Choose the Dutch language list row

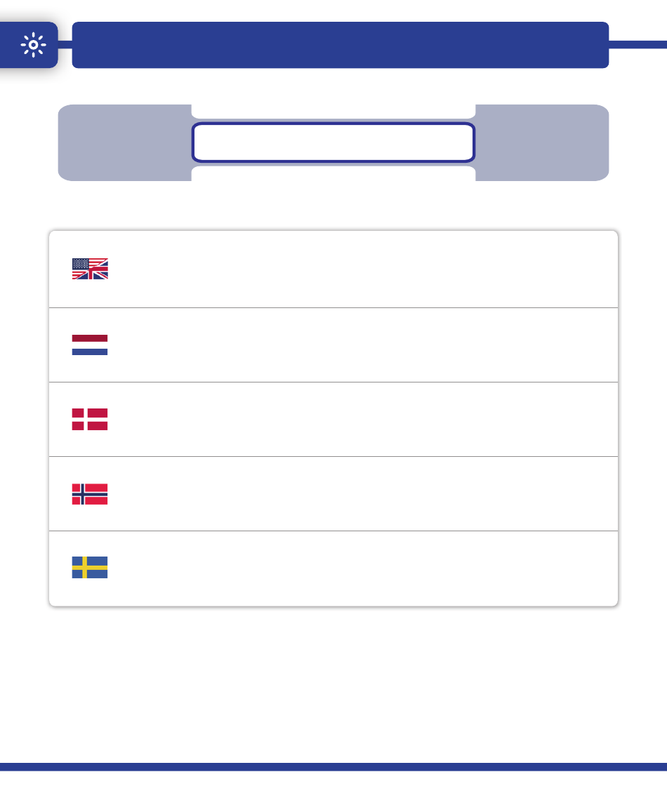(333, 345)
